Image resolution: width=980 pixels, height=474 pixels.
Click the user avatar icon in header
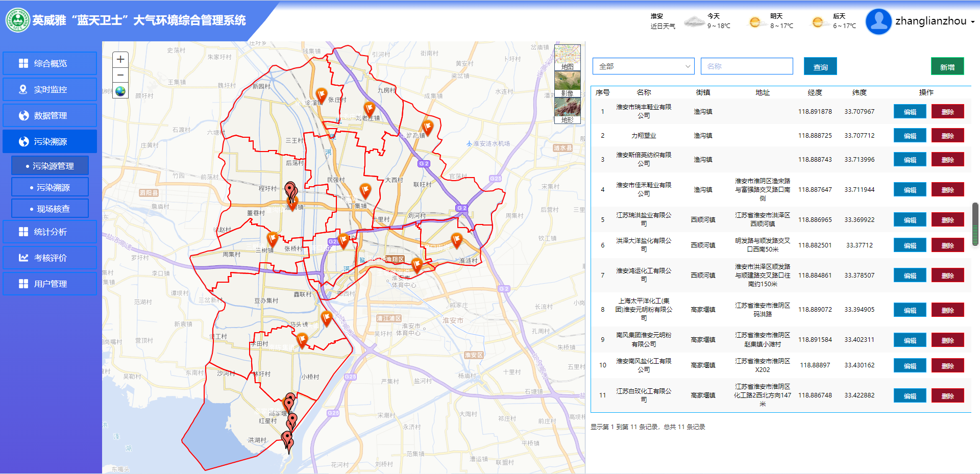(878, 21)
